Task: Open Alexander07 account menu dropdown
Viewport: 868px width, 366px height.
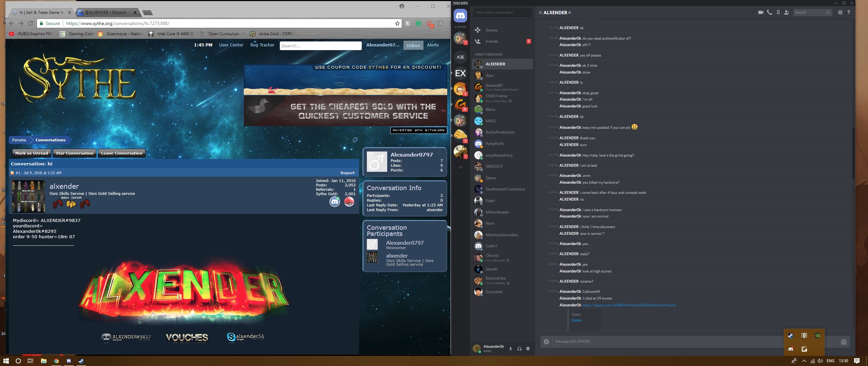Action: [382, 45]
